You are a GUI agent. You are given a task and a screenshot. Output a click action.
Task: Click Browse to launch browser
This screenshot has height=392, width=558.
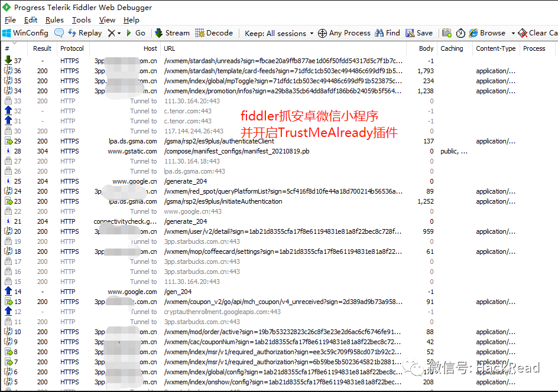pos(487,33)
